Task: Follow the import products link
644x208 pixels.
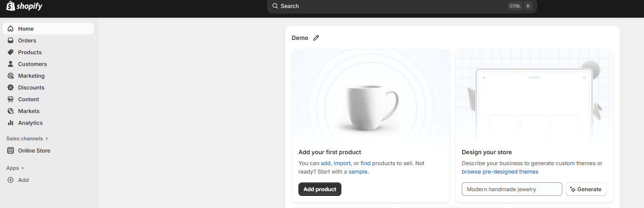Action: click(342, 163)
